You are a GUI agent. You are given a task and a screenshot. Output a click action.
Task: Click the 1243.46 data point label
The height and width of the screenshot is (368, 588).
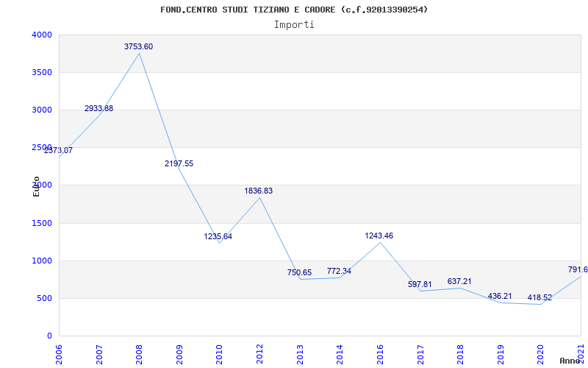tap(379, 236)
